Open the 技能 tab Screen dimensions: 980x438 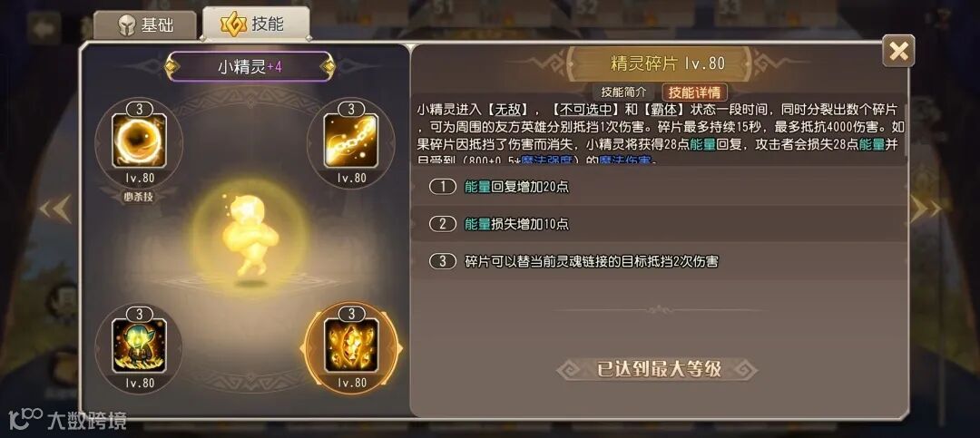click(256, 24)
